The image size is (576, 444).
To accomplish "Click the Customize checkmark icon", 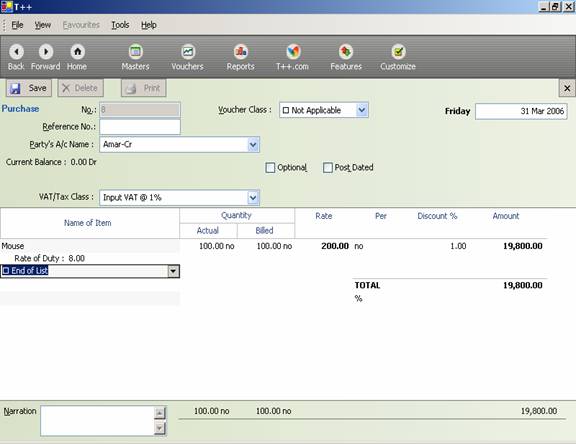I will click(x=398, y=52).
